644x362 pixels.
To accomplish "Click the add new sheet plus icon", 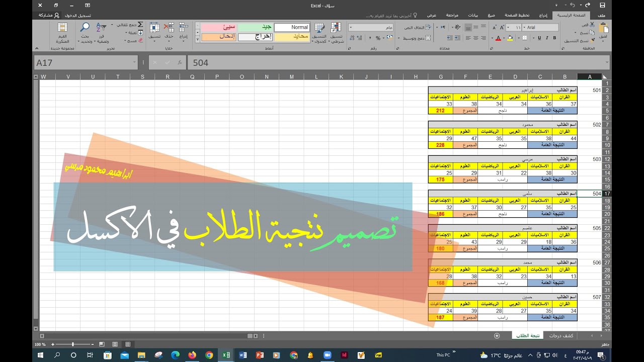I will (x=497, y=335).
